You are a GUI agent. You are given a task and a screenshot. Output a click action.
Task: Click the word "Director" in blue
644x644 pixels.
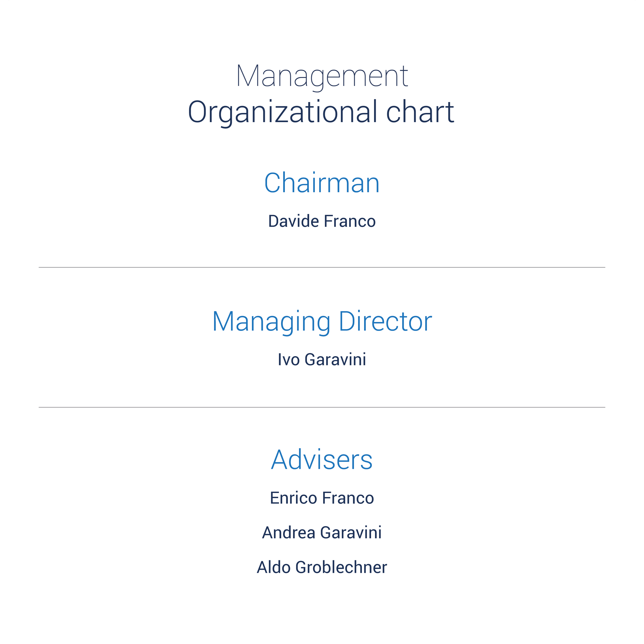(385, 321)
